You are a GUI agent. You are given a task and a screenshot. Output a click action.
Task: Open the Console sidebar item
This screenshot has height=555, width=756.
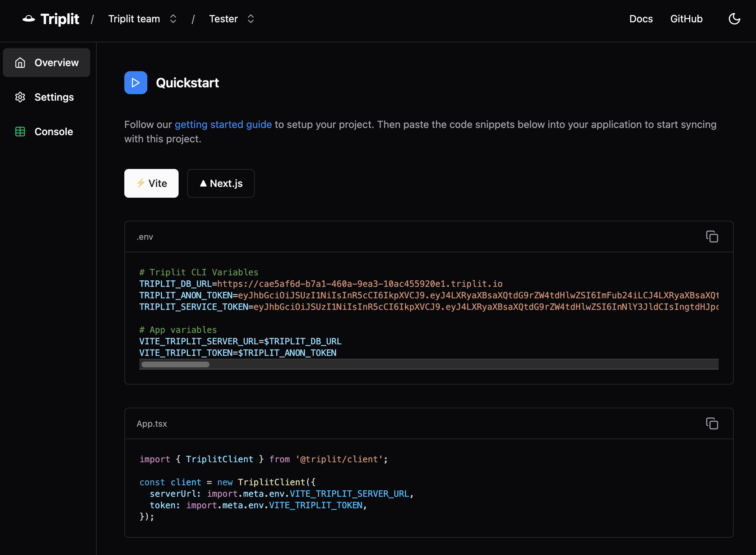(54, 132)
